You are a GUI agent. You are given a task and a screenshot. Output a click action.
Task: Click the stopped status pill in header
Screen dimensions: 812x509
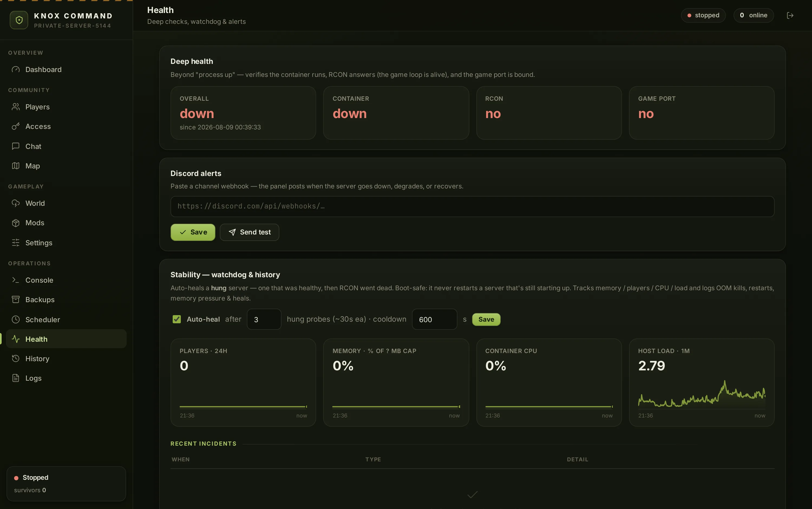(x=703, y=15)
